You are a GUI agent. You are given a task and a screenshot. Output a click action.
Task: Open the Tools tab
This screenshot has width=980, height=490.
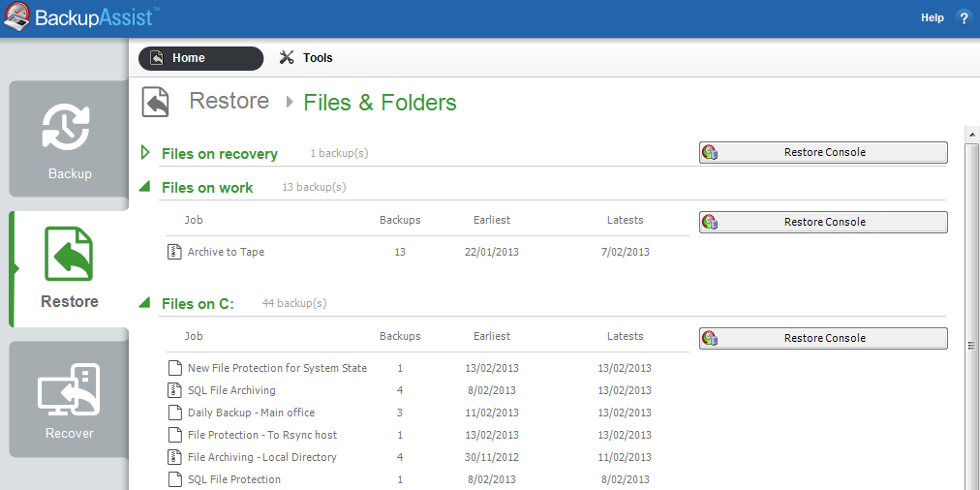tap(306, 58)
